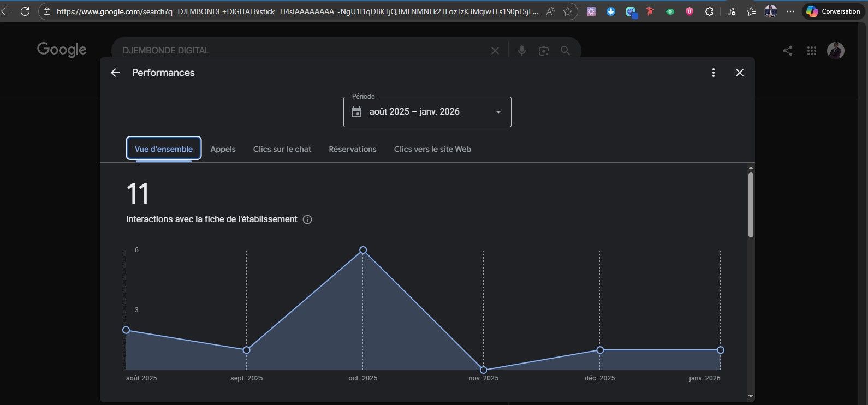
Task: Select the Vue d'ensemble tab
Action: (164, 149)
